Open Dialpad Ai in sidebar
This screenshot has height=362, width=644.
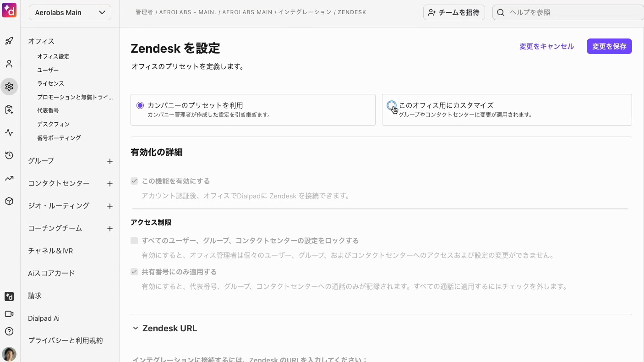(x=44, y=318)
